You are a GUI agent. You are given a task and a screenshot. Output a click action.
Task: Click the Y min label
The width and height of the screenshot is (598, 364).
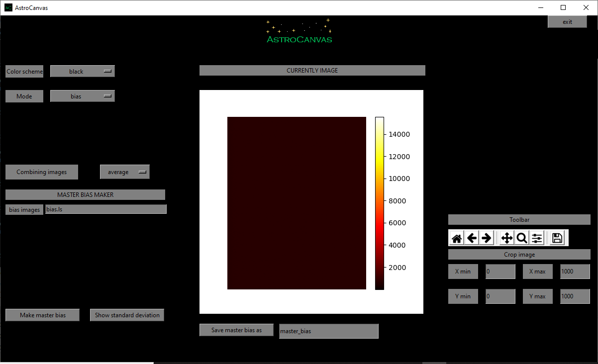click(463, 296)
